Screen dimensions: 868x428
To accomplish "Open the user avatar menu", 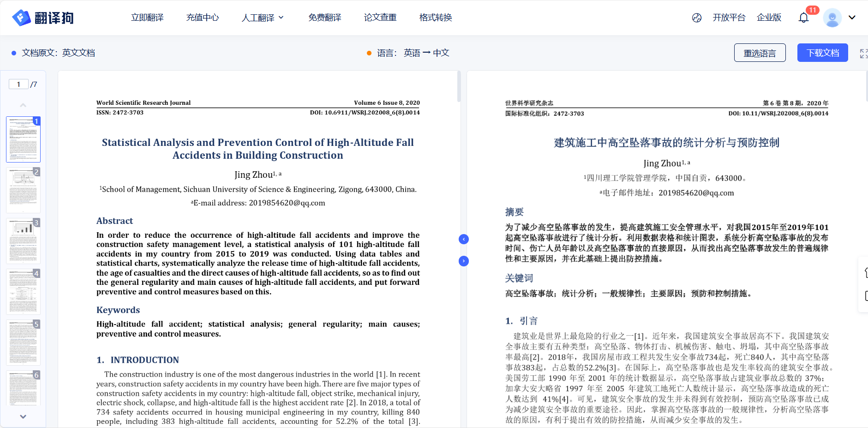I will 832,18.
